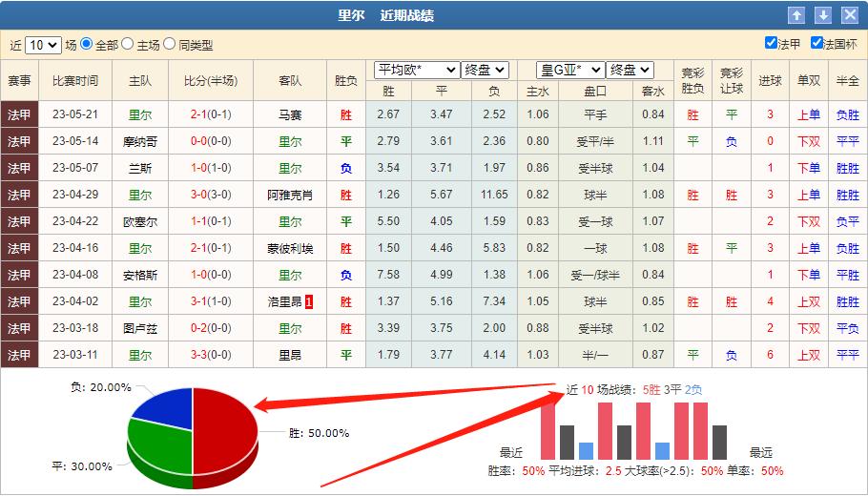
Task: Close the 近期战绩 panel with X icon
Action: (850, 15)
